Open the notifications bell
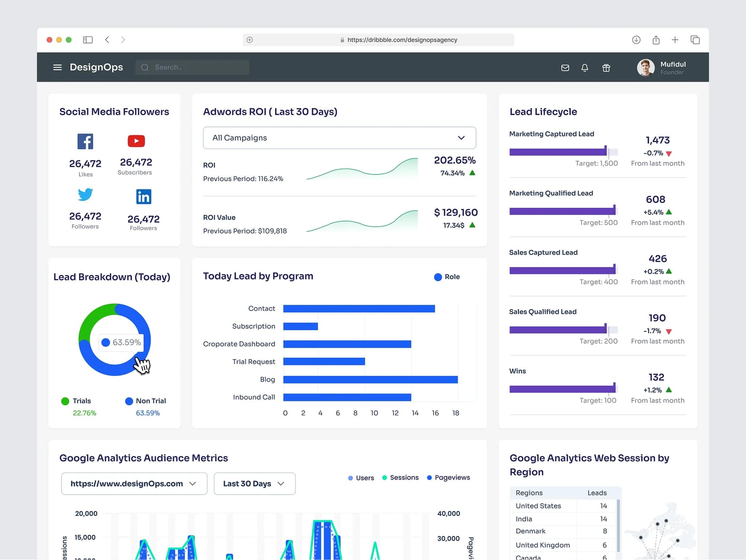746x560 pixels. pos(585,68)
